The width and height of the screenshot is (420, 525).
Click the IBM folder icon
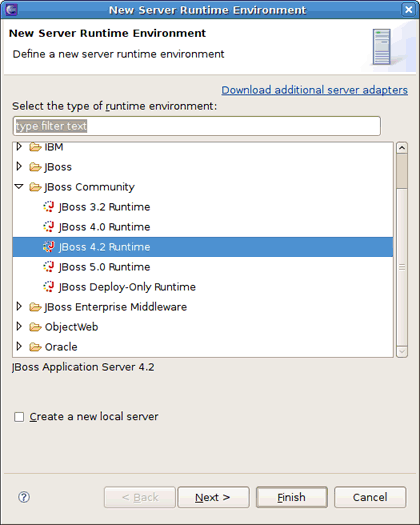click(x=35, y=147)
